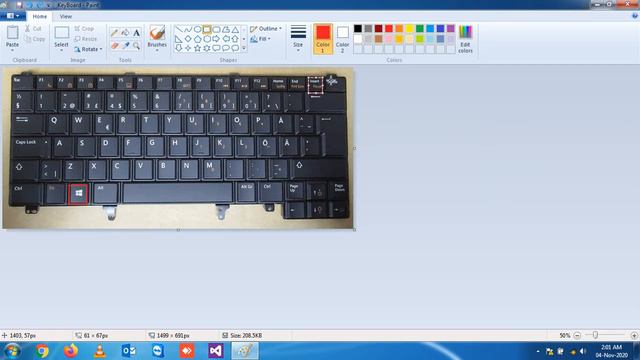Choose the Cloud callout shape
The width and height of the screenshot is (640, 360).
tap(235, 48)
